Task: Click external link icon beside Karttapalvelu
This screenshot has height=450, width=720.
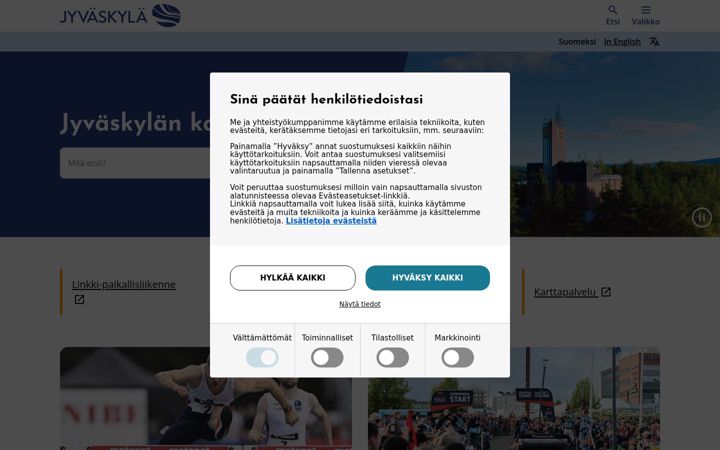Action: pyautogui.click(x=606, y=292)
